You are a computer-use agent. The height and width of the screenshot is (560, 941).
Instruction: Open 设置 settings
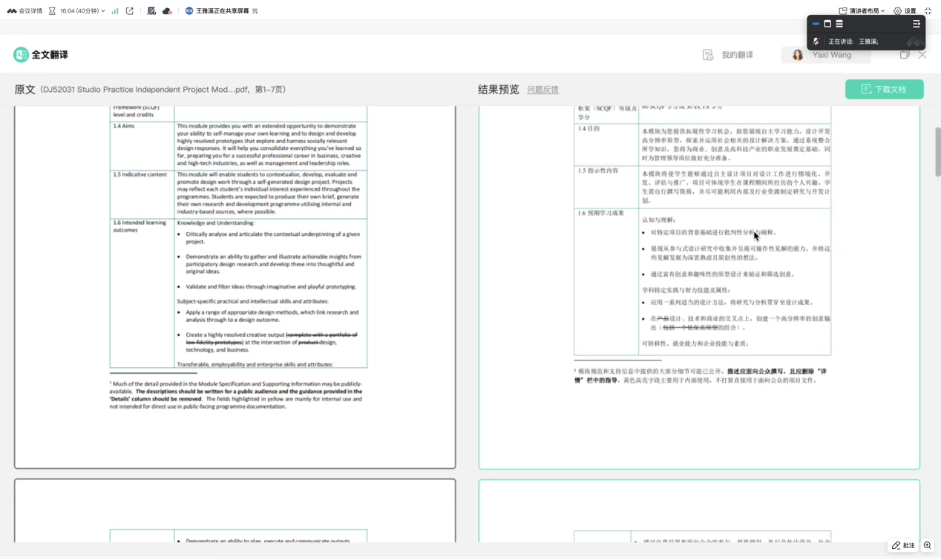pos(905,11)
